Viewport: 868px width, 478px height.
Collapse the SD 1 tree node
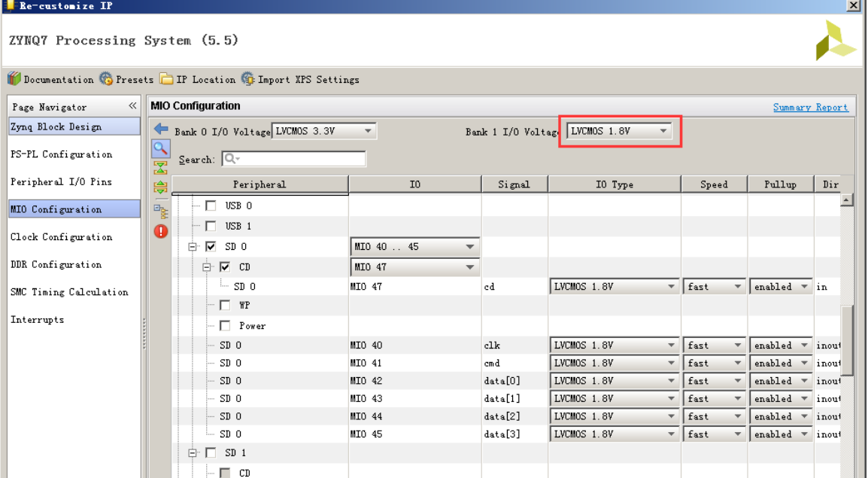193,453
